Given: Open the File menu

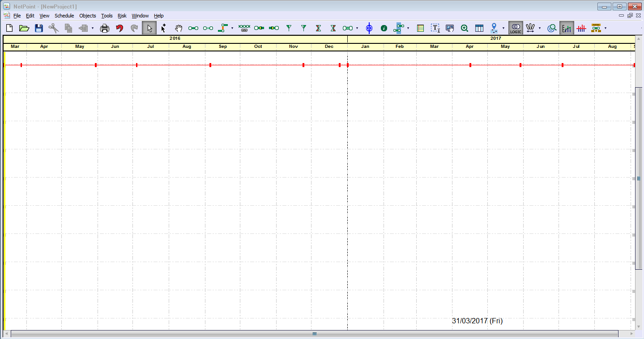Looking at the screenshot, I should [17, 16].
